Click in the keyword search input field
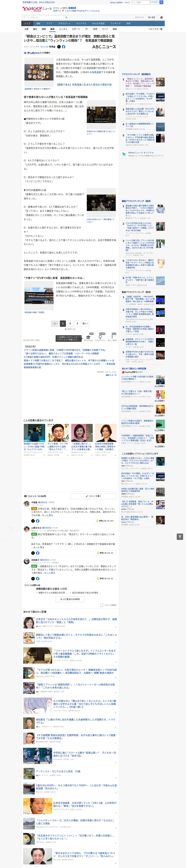Image resolution: width=186 pixels, height=868 pixels. click(44, 18)
